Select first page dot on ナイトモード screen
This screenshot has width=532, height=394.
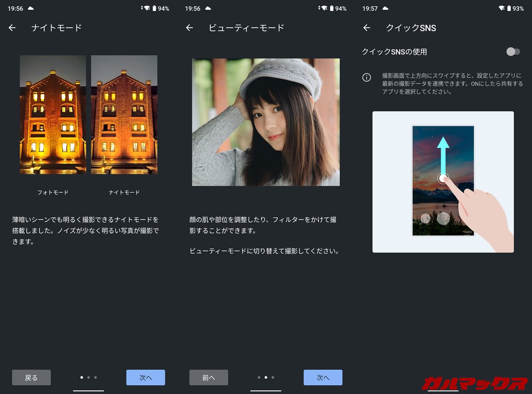pos(81,377)
